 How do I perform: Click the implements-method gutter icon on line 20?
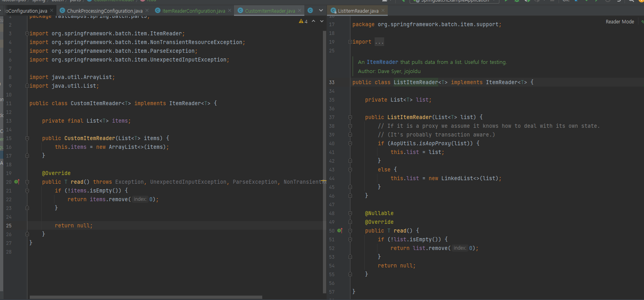(x=17, y=182)
